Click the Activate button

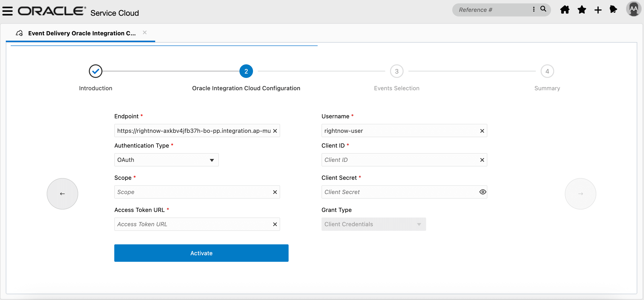pyautogui.click(x=201, y=253)
